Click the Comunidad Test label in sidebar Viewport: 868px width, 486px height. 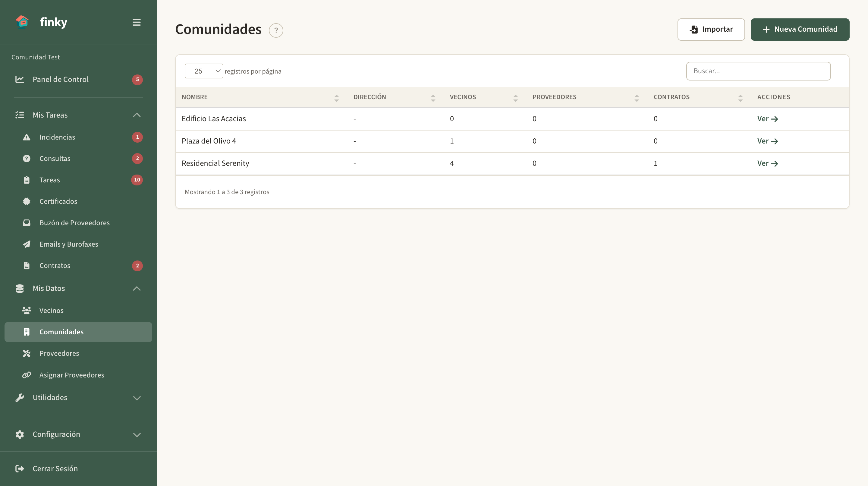click(35, 57)
